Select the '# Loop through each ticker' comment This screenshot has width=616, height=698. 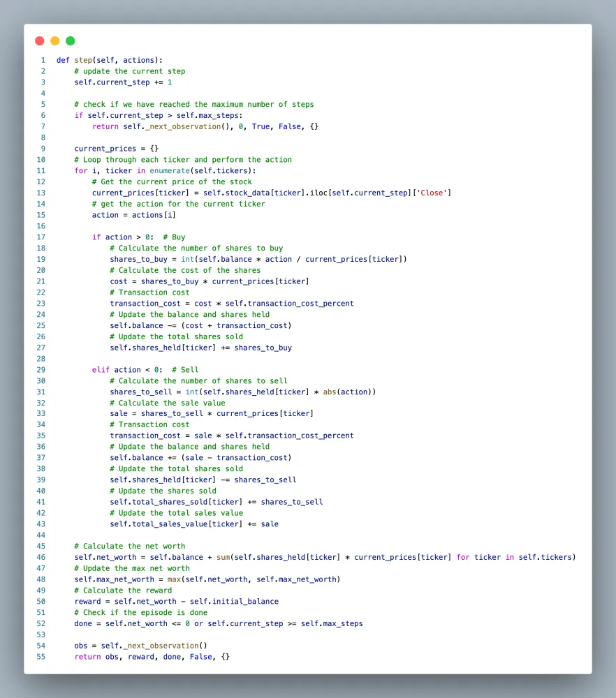[x=182, y=159]
